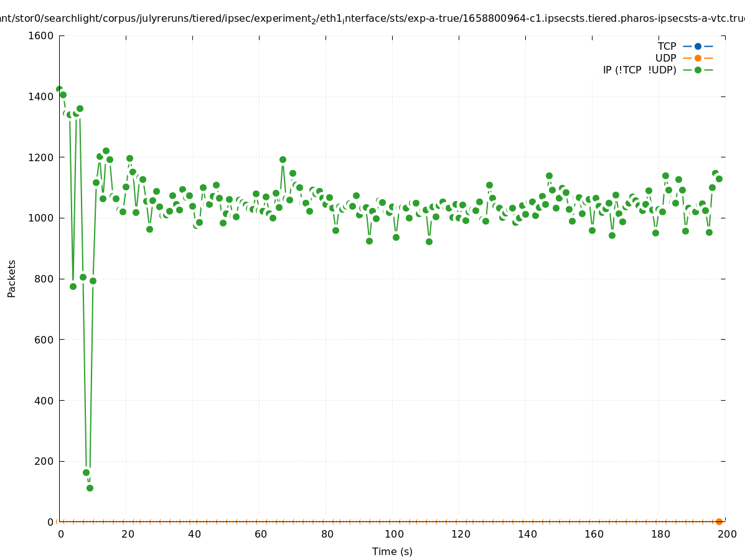The image size is (745, 560).
Task: Click the first green data point at time zero
Action: click(x=59, y=89)
